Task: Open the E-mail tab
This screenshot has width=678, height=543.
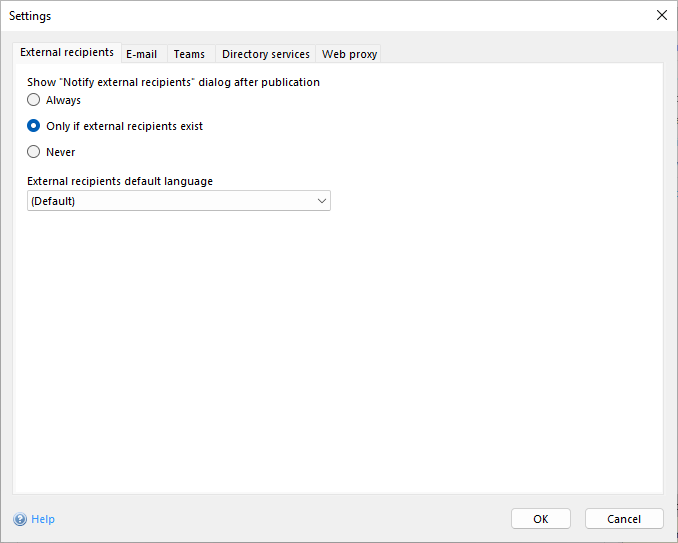Action: [x=141, y=54]
